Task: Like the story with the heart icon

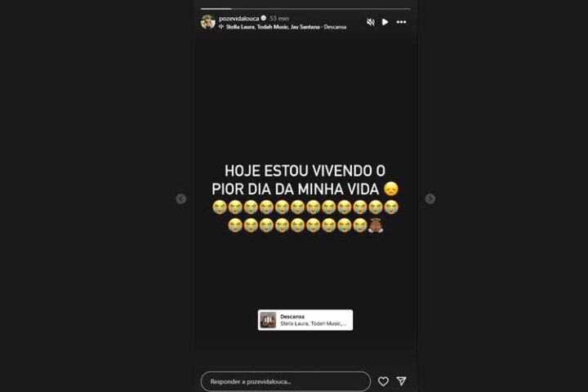Action: pos(383,381)
